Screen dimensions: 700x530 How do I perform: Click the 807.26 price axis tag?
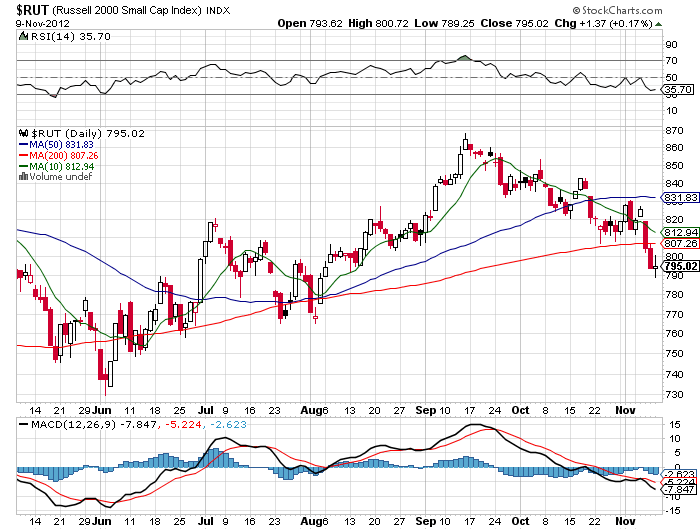coord(680,243)
